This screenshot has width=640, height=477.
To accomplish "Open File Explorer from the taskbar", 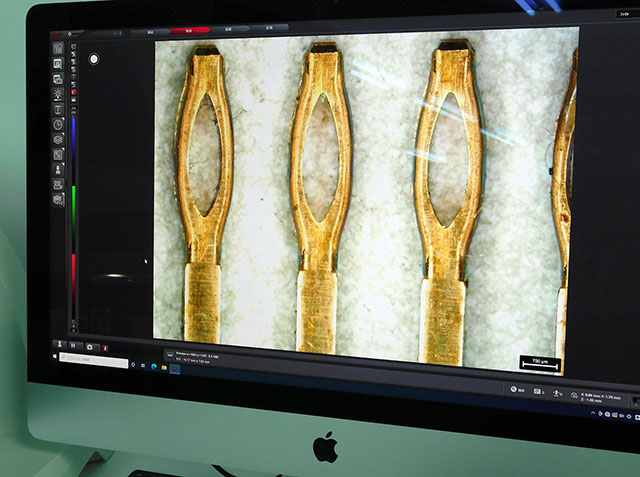I will 164,368.
